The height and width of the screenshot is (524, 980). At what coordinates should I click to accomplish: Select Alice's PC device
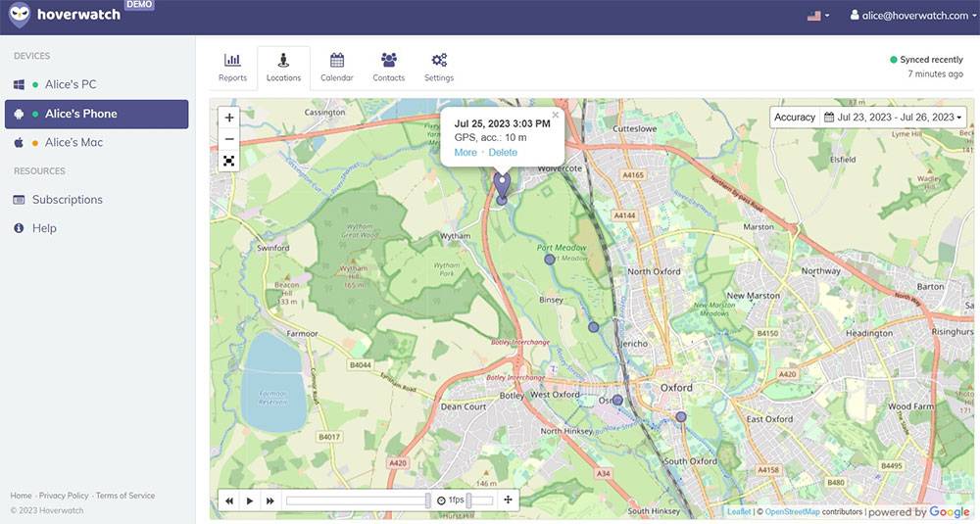[x=96, y=84]
